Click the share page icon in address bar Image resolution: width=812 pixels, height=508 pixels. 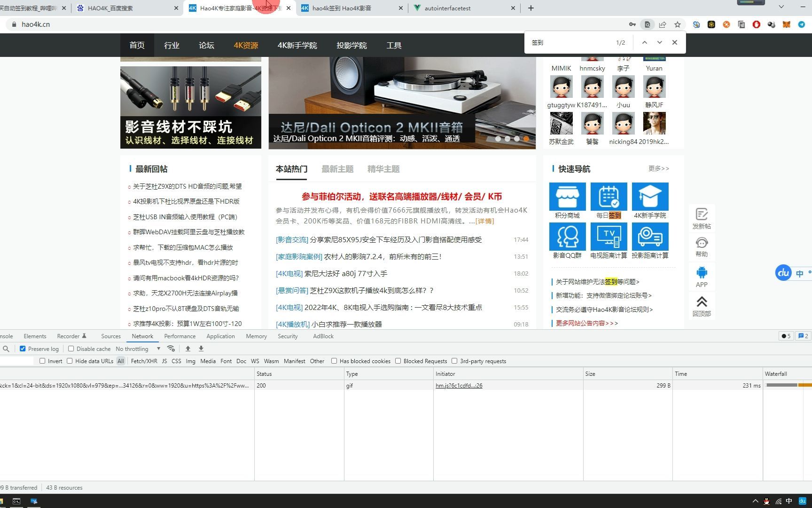663,24
